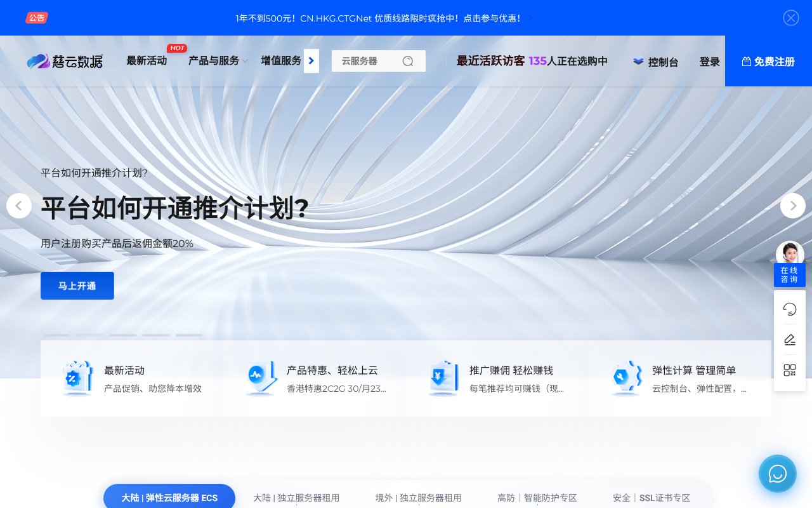Screen dimensions: 812x508
Task: Click the 免费注册 button
Action: 769,62
